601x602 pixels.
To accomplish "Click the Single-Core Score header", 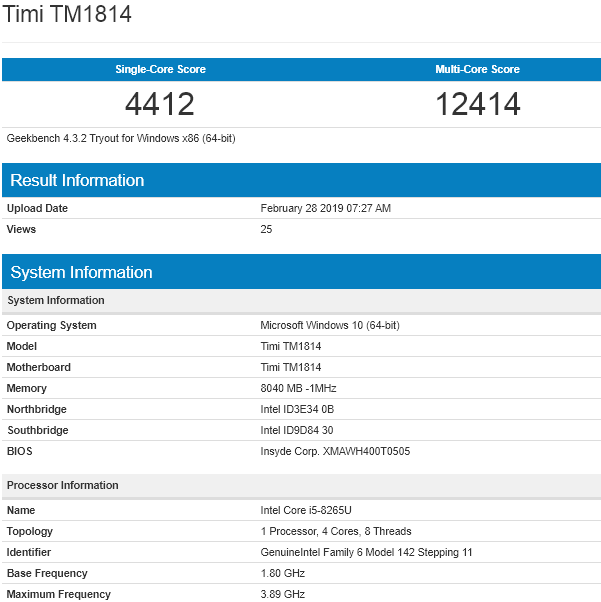I will coord(159,69).
